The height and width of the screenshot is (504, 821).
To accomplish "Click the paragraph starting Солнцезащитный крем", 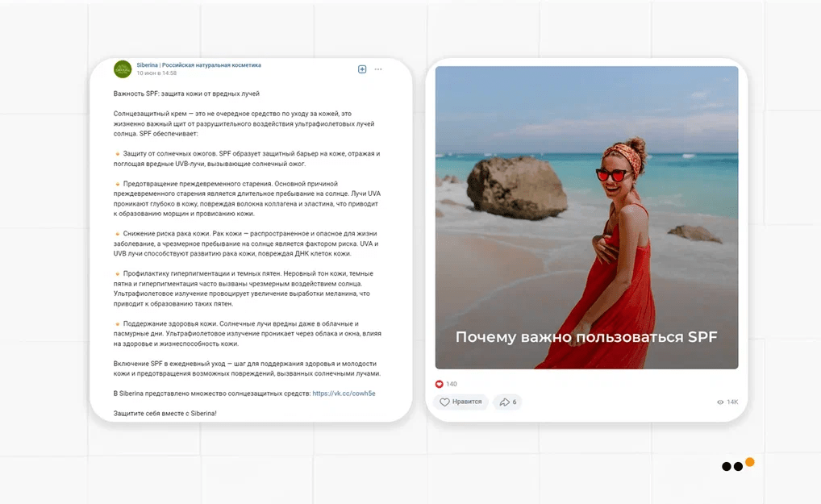I will [244, 123].
